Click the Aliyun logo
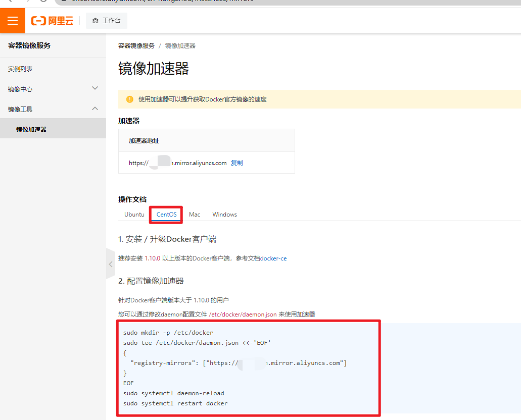 coord(52,21)
